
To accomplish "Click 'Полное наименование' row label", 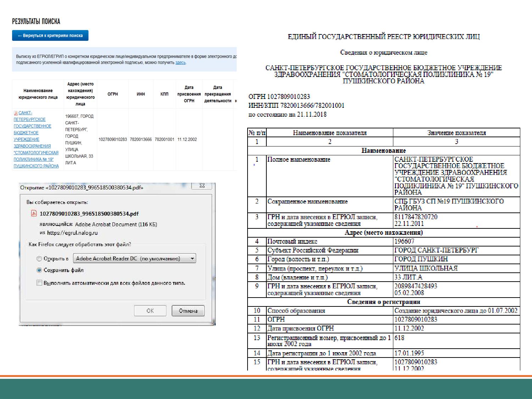I will pos(299,160).
